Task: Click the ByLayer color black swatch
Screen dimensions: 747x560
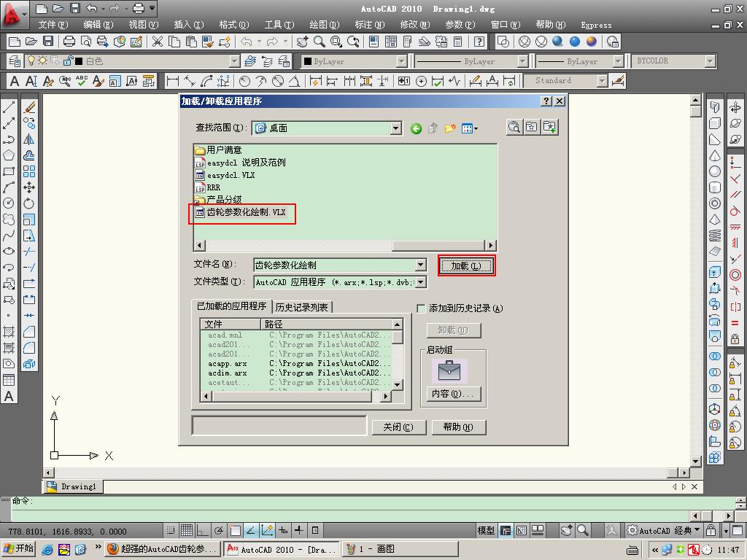Action: (308, 61)
